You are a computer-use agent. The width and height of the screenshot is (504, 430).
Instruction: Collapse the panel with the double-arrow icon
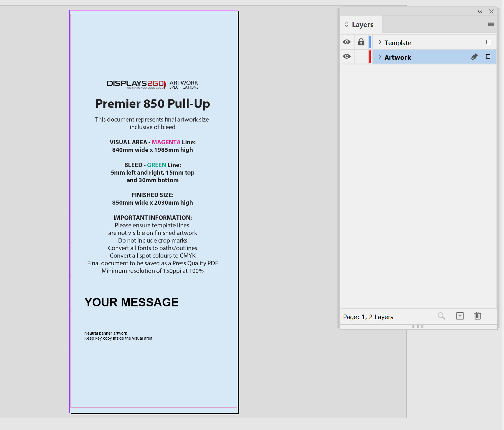(x=480, y=11)
